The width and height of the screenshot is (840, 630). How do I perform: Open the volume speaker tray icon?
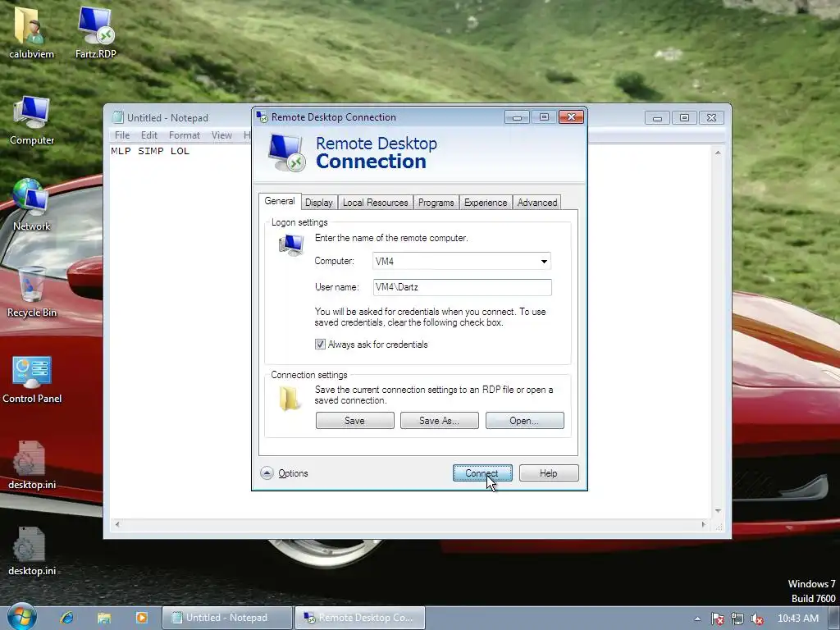coord(757,619)
